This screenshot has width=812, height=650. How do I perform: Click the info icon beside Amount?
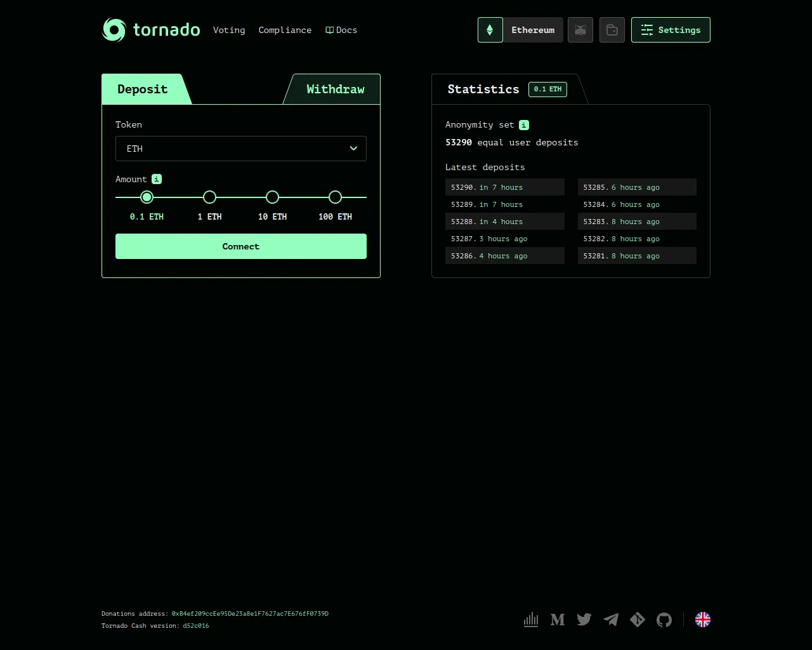point(157,179)
